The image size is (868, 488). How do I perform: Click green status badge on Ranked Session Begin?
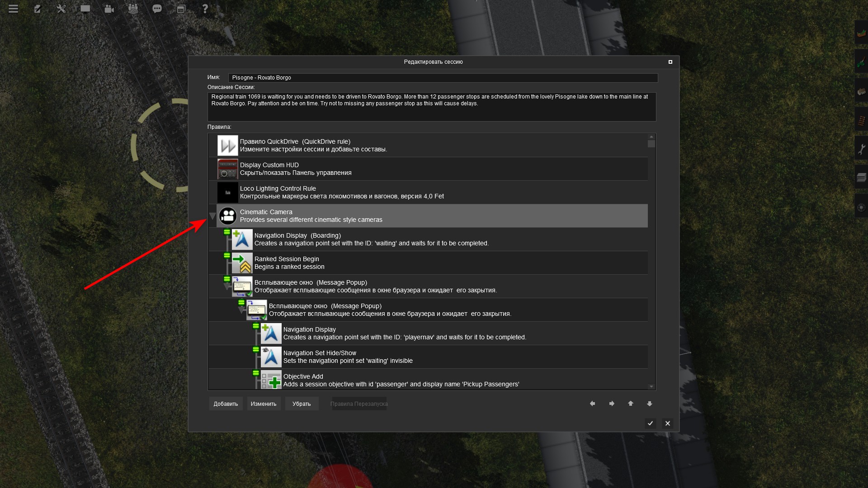(227, 255)
